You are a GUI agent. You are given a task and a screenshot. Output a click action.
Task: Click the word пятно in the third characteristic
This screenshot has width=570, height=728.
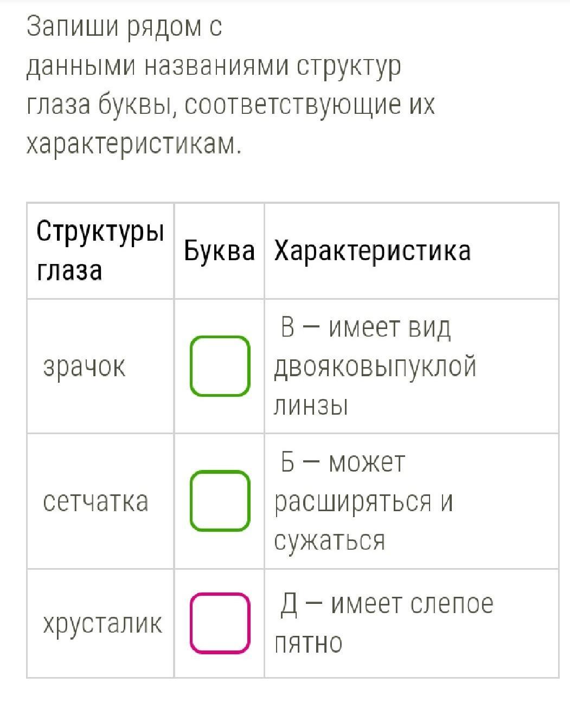coord(308,643)
